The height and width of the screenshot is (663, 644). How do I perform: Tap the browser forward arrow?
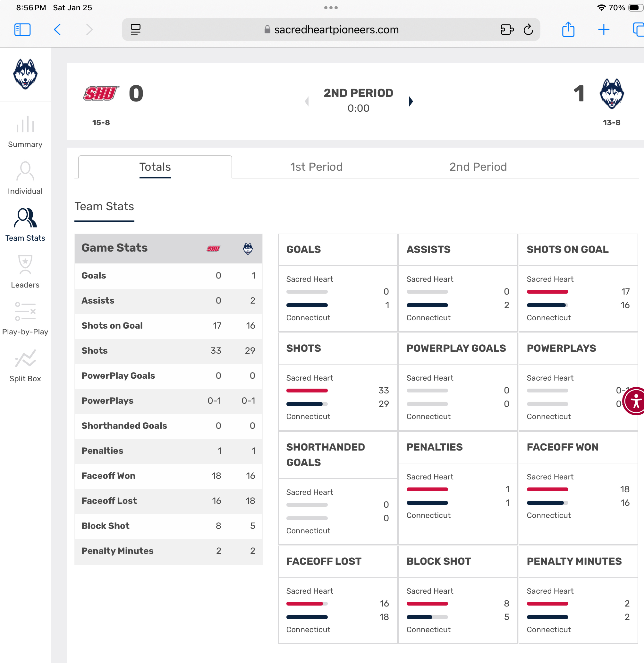point(89,30)
